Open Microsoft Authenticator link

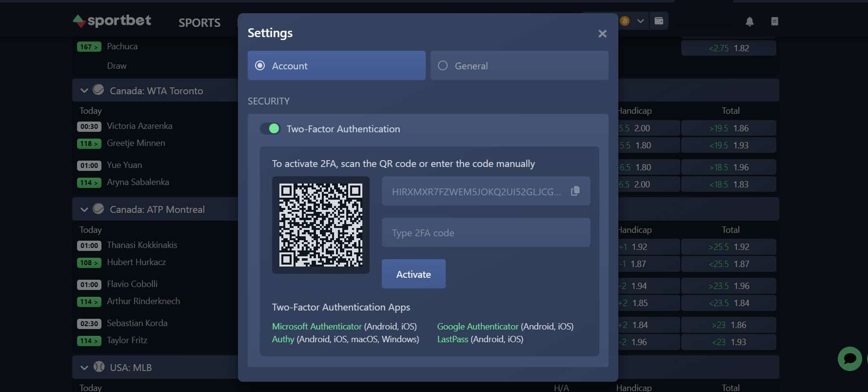pos(316,326)
